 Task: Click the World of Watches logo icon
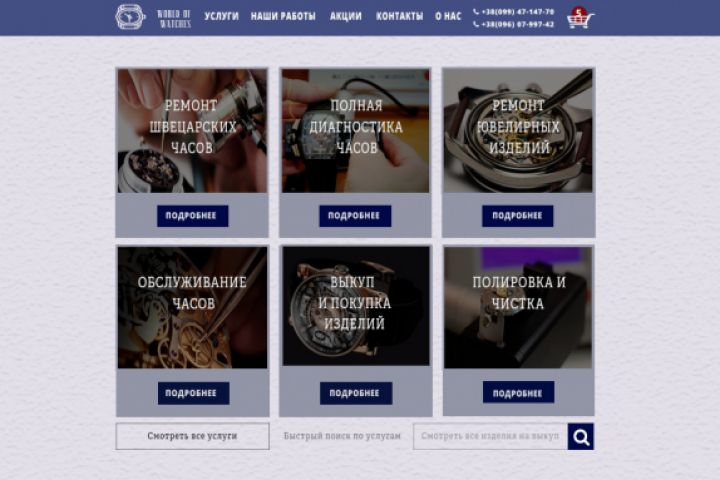click(130, 17)
